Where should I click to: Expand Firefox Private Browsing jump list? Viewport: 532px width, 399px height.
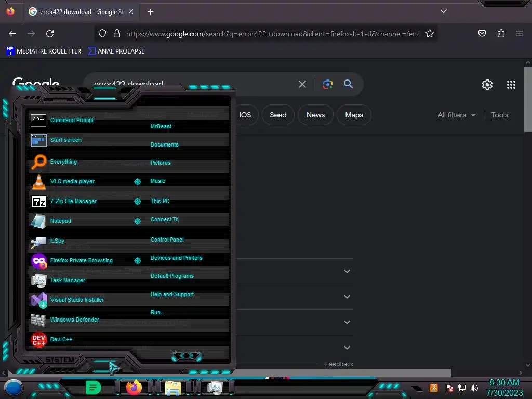[x=137, y=261]
